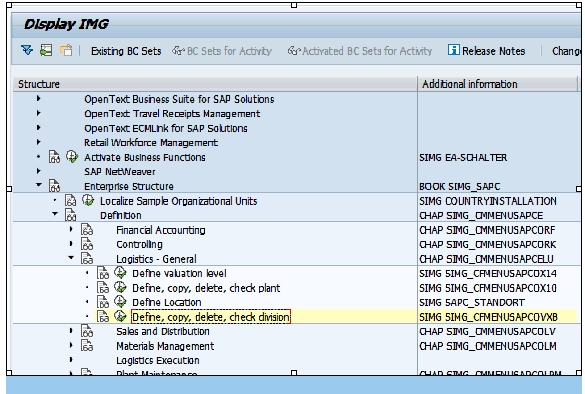Execute the Define Location activity
This screenshot has width=585, height=394.
point(120,302)
